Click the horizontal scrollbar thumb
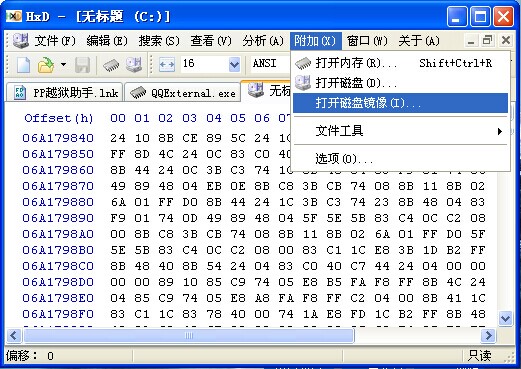Screen dimensions: 521x369 (x=189, y=336)
